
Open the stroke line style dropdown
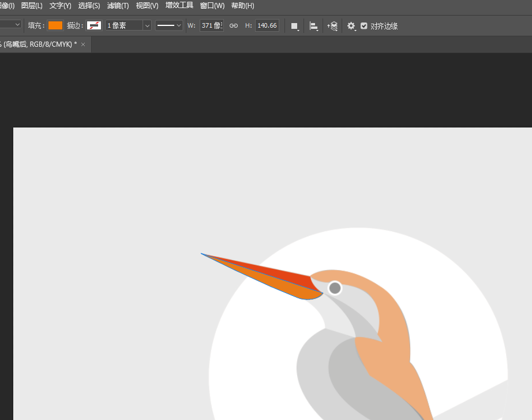pyautogui.click(x=168, y=25)
